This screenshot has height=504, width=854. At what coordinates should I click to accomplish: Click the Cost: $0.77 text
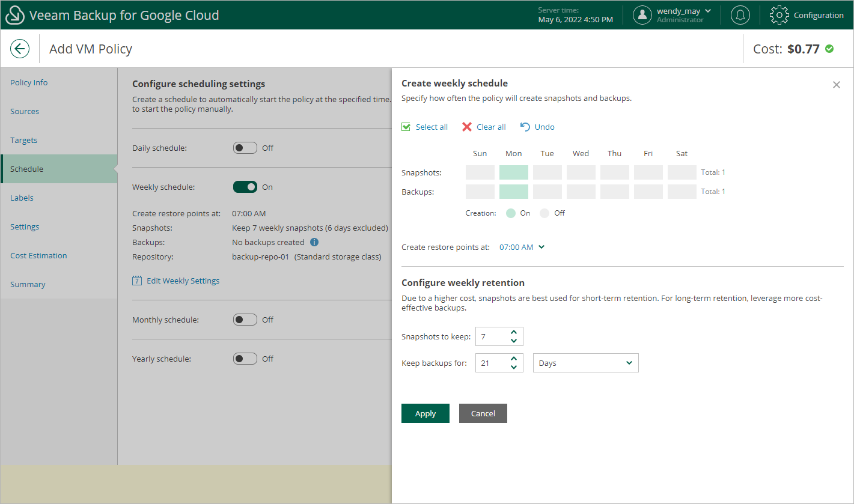pos(786,49)
